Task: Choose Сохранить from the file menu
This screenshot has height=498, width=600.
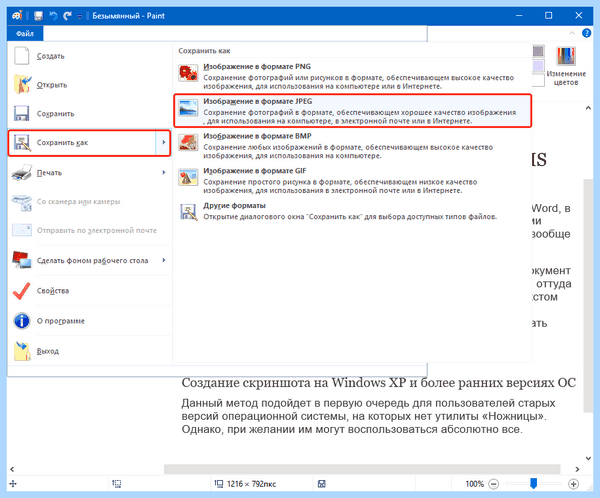Action: coord(90,114)
